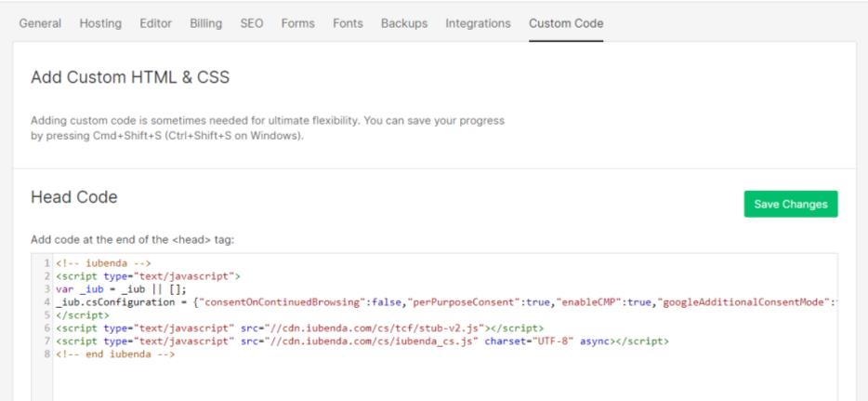This screenshot has height=401, width=868.
Task: Open the General settings tab
Action: tap(40, 23)
